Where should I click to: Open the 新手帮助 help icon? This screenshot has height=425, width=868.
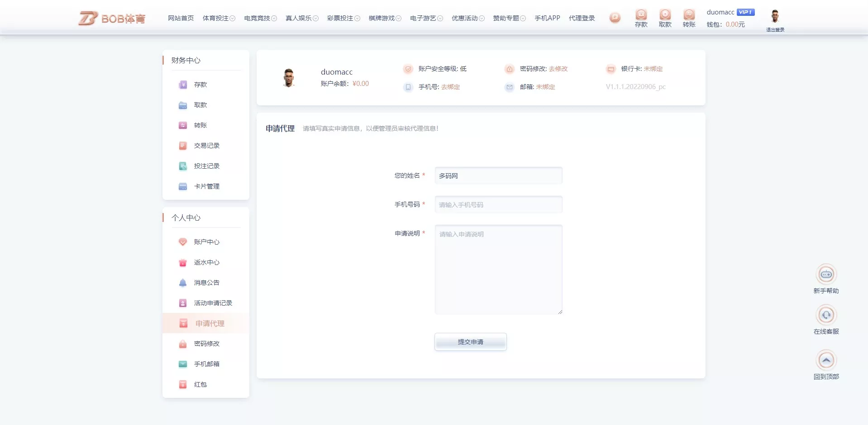(x=825, y=274)
